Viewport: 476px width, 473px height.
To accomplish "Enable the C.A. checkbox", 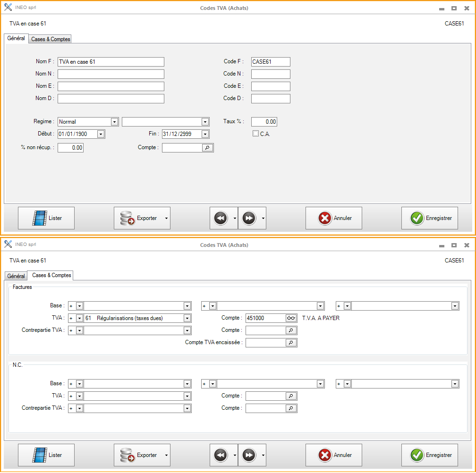I will 256,134.
